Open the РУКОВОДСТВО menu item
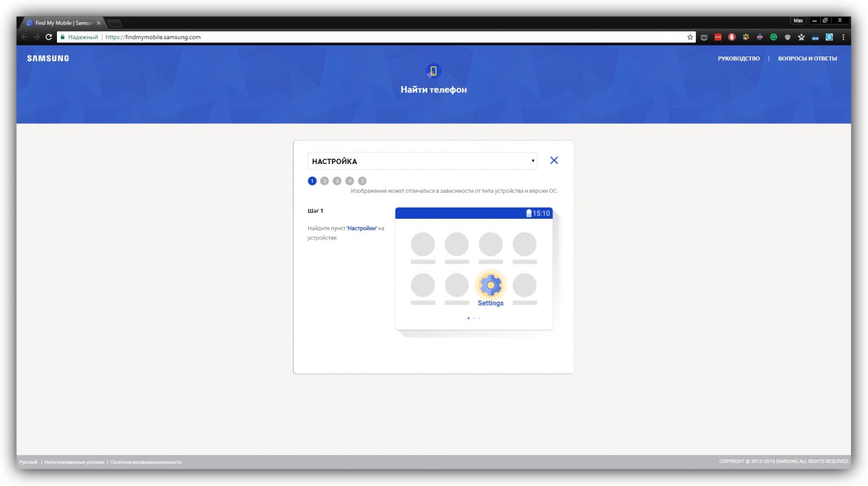 click(739, 59)
